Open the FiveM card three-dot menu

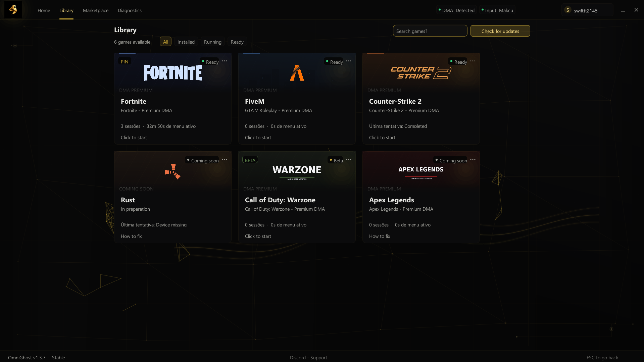coord(349,61)
